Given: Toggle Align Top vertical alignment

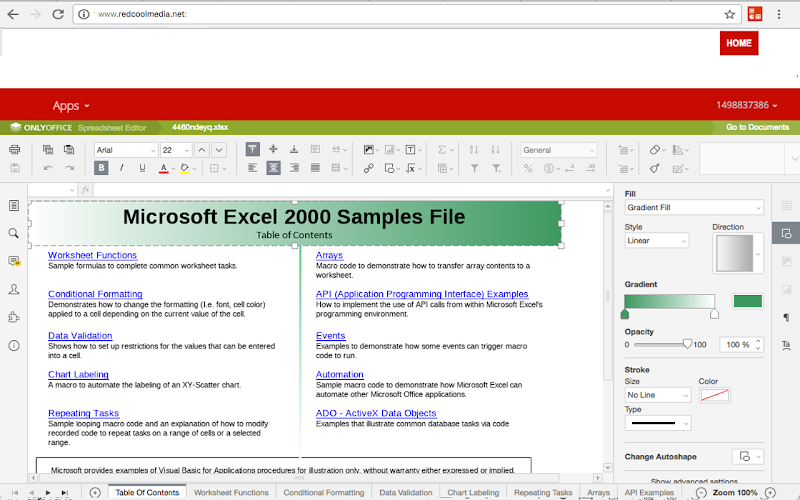Looking at the screenshot, I should click(x=253, y=149).
